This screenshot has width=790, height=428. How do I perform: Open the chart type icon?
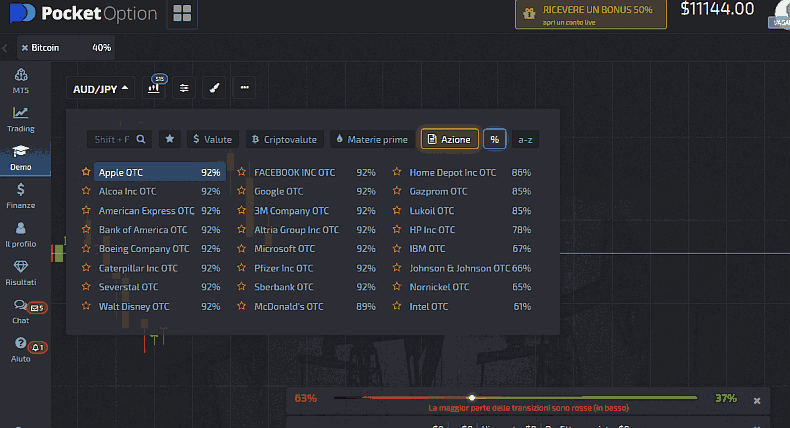pyautogui.click(x=154, y=88)
